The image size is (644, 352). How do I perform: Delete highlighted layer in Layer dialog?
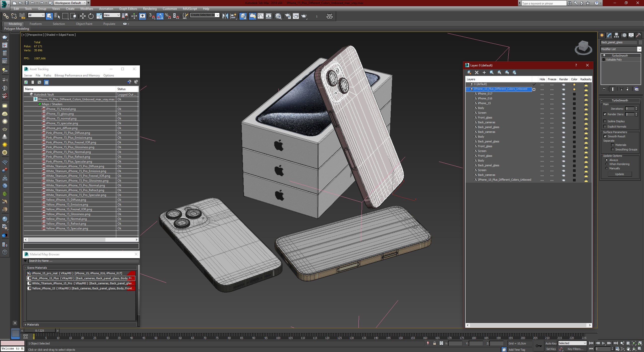(x=476, y=72)
